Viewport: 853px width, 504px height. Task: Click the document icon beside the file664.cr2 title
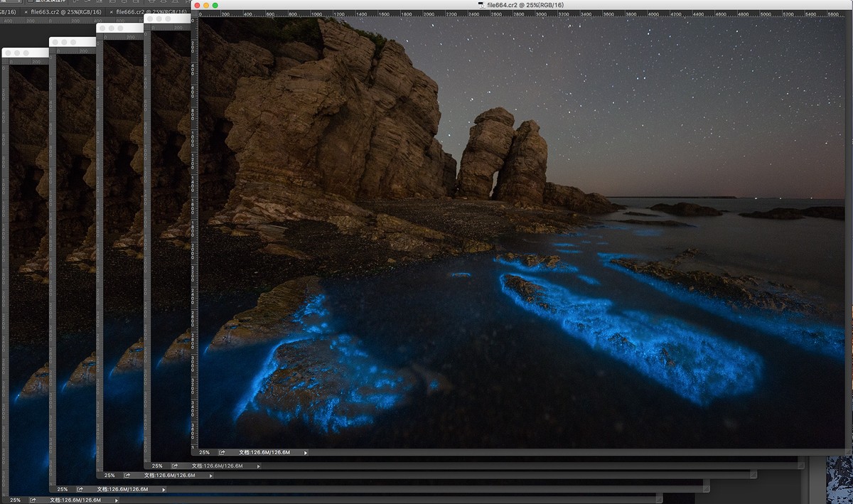click(481, 5)
